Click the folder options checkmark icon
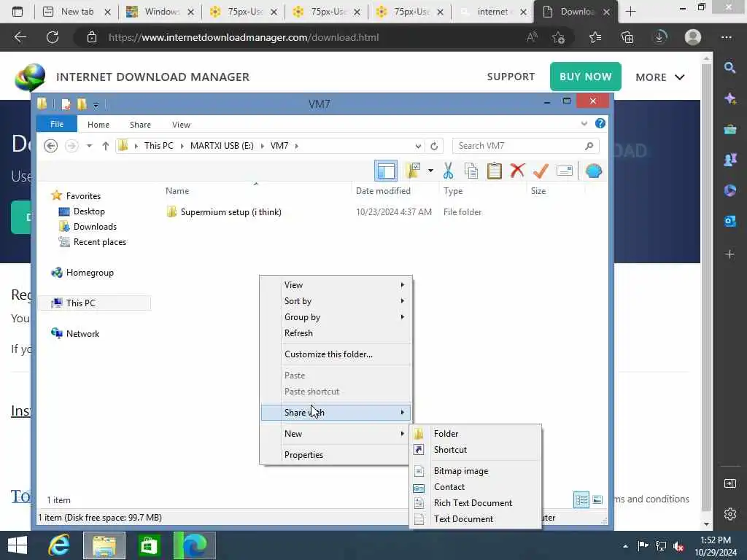 tap(413, 171)
